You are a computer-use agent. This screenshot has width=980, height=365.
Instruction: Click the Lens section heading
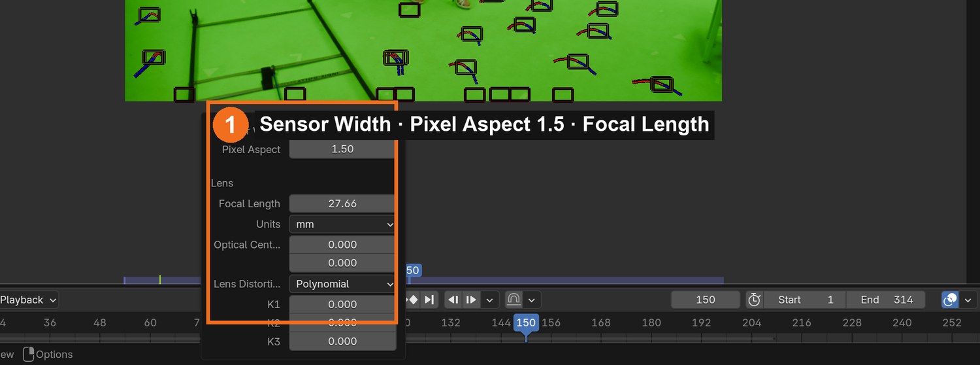coord(222,183)
